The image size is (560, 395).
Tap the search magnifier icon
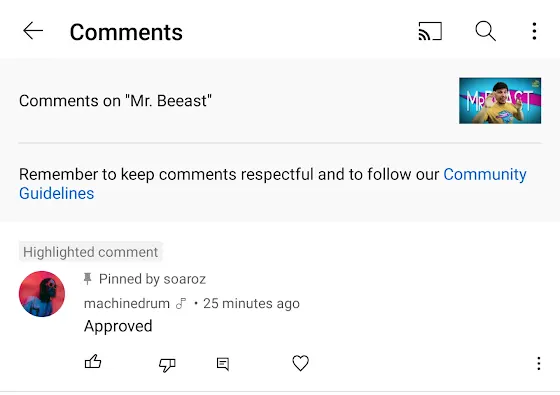pyautogui.click(x=485, y=31)
